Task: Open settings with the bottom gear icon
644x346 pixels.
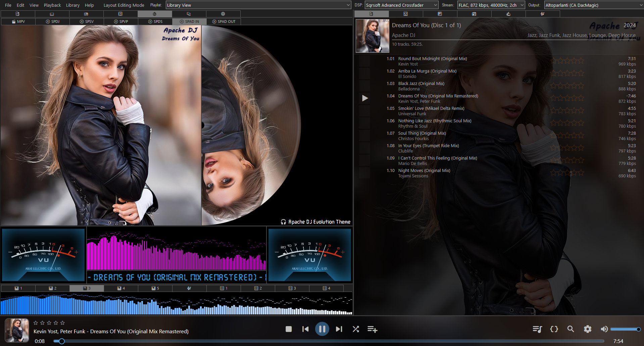Action: 588,329
